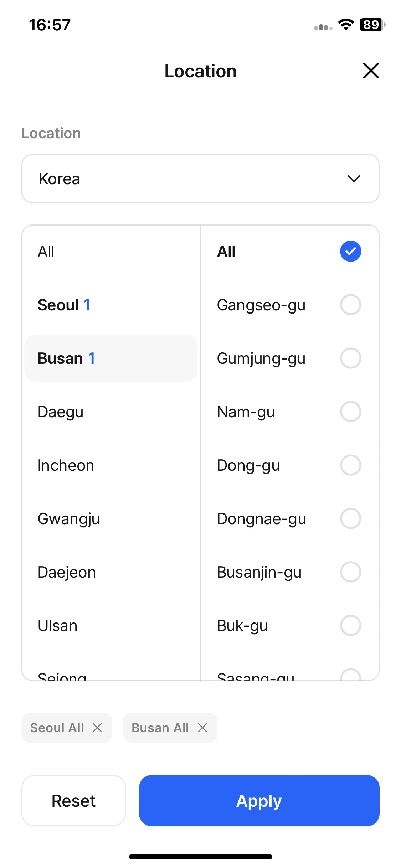401x868 pixels.
Task: Select the Nam-gu radio button
Action: click(x=350, y=412)
